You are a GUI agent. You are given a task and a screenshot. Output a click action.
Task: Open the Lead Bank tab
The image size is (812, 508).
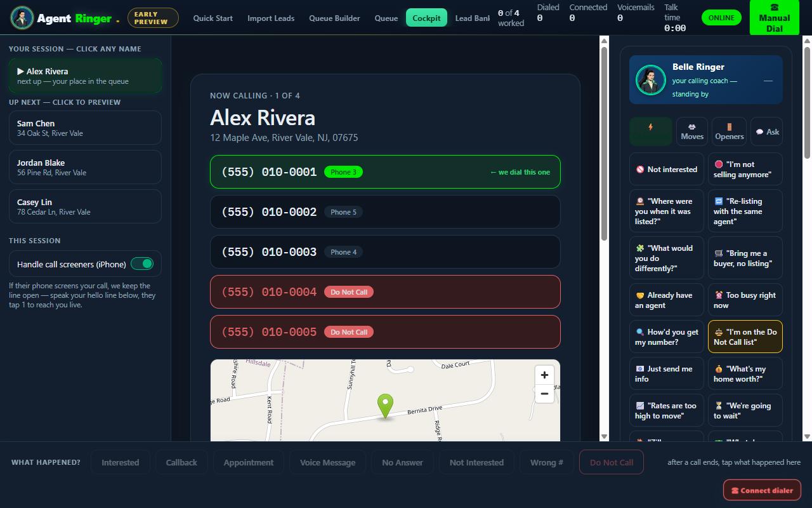[472, 18]
